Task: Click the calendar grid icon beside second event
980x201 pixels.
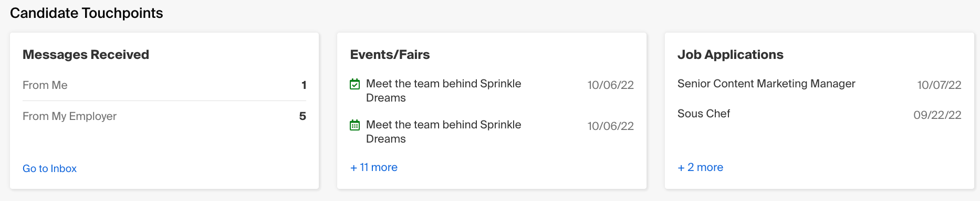Action: click(x=355, y=125)
